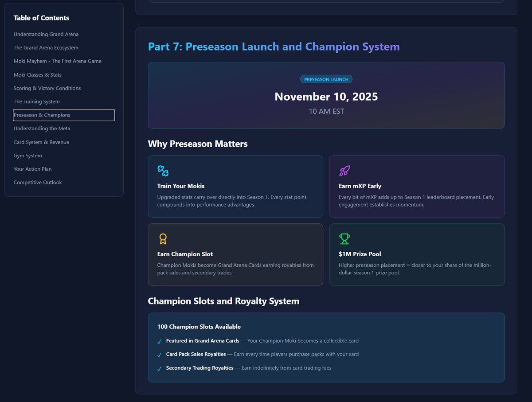Viewport: 532px width, 402px height.
Task: Open Understanding Grand Arena in table of contents
Action: click(46, 34)
